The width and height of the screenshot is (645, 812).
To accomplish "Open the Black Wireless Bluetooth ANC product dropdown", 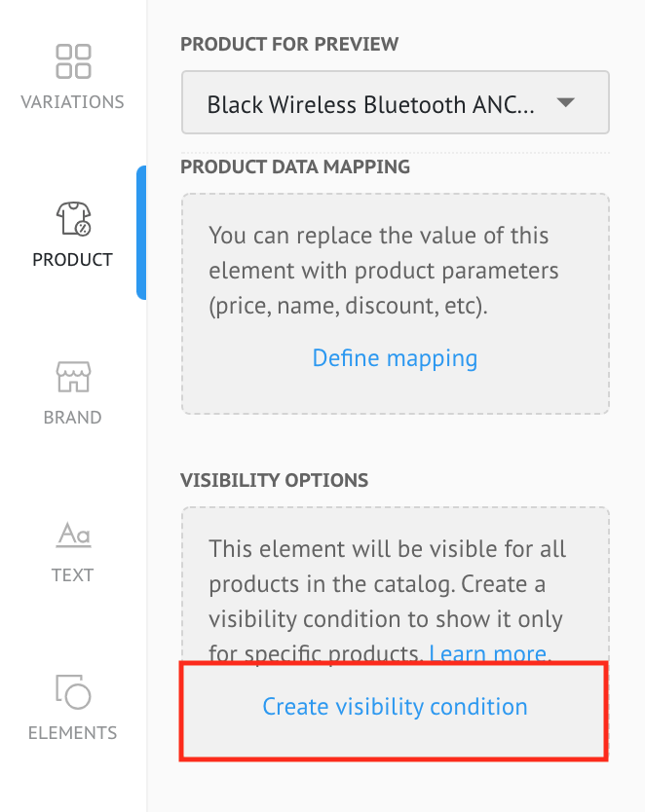I will point(370,103).
